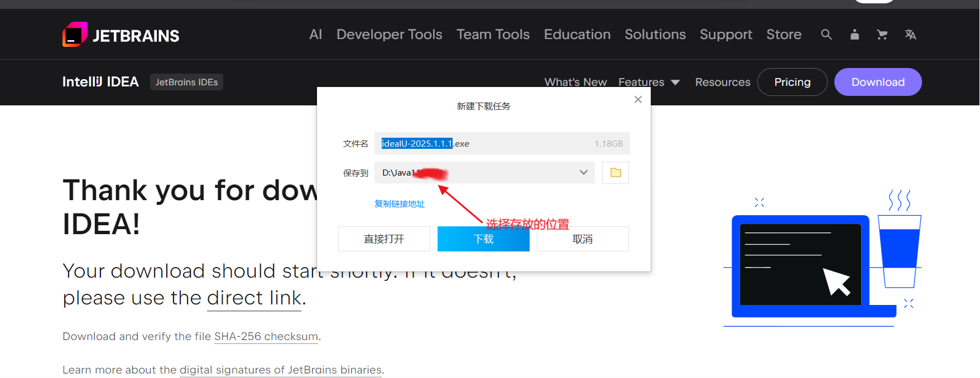Open the AI menu item

click(316, 35)
